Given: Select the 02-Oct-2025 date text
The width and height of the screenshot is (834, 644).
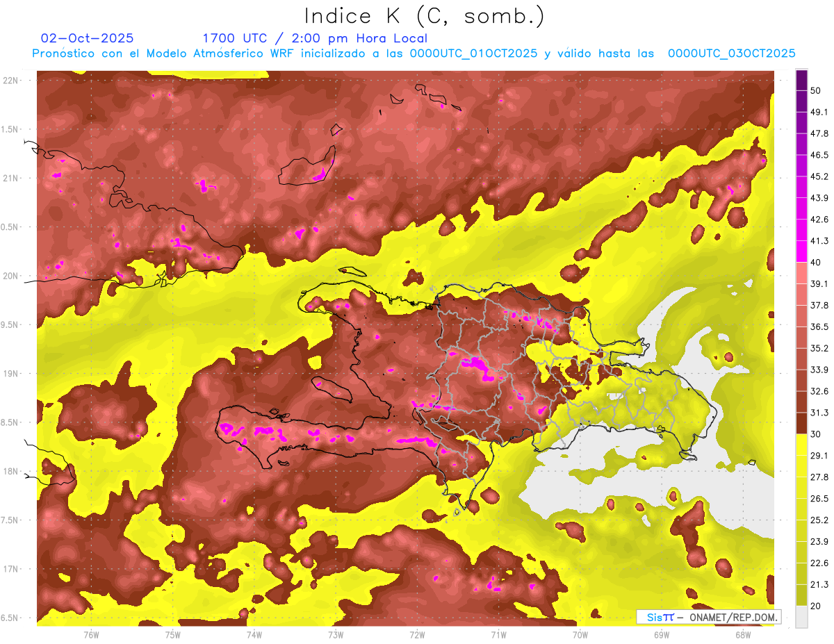Looking at the screenshot, I should point(88,38).
